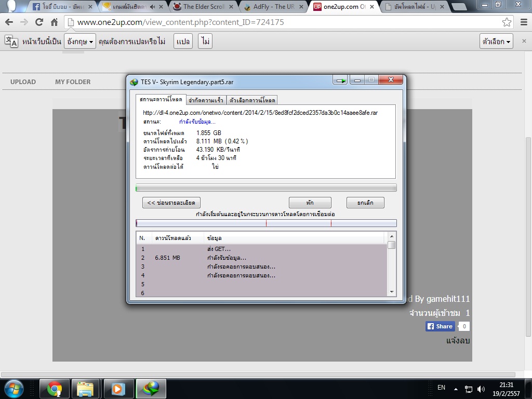Viewport: 532px width, 399px height.
Task: Click the gamehit111 uploader name
Action: (x=448, y=299)
